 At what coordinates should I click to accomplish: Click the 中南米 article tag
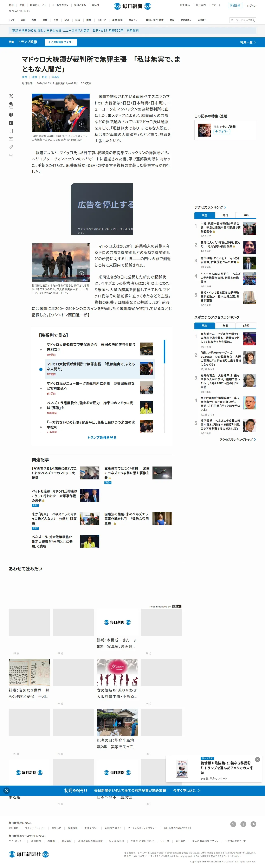tap(55, 77)
